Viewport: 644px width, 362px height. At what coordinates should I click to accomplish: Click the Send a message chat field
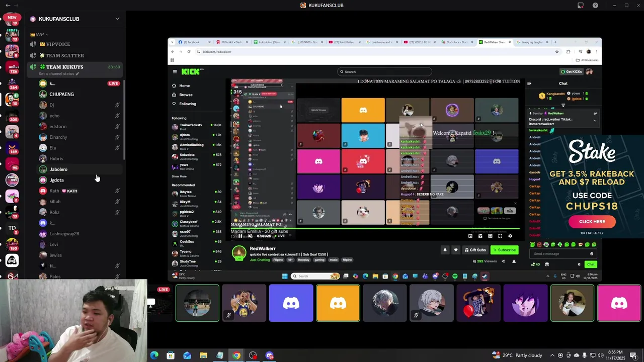[x=562, y=254]
